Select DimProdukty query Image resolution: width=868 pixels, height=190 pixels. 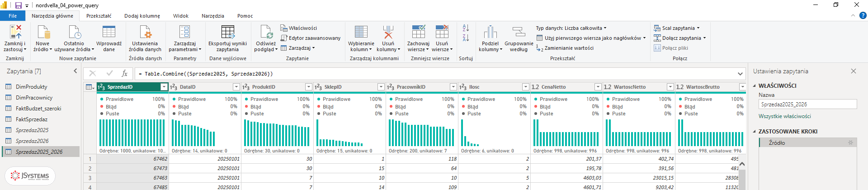click(x=41, y=87)
